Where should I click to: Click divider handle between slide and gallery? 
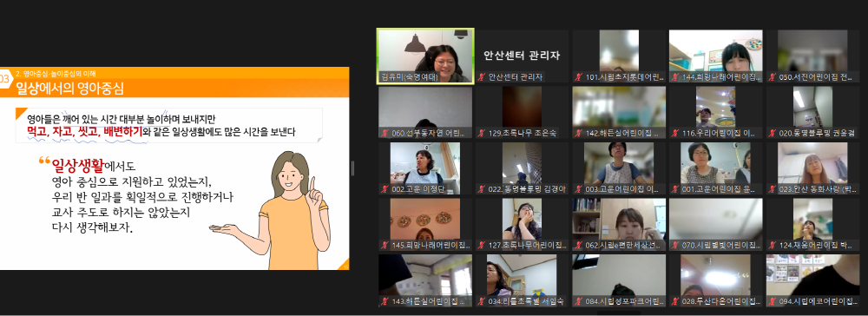[352, 168]
